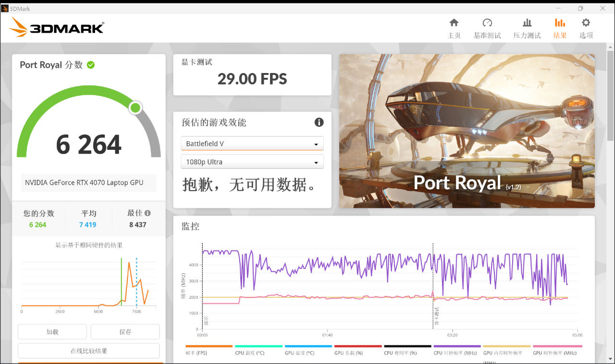Select the 结果 results tab
The width and height of the screenshot is (615, 364).
coord(560,29)
